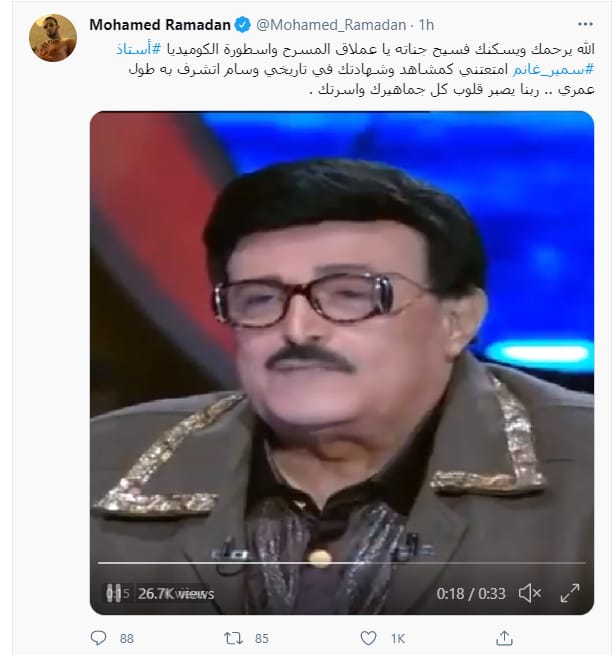Screen dimensions: 614x655
Task: Click the reply speech-bubble icon
Action: coord(99,638)
